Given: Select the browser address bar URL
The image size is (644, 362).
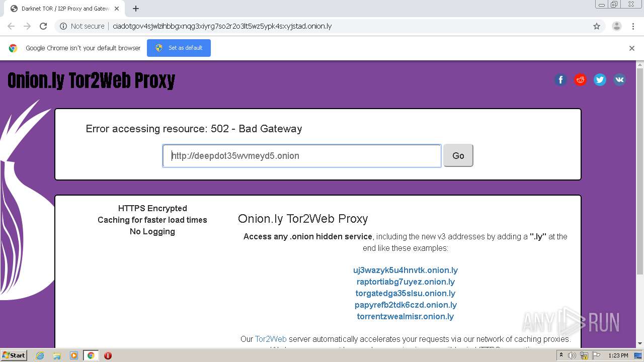Looking at the screenshot, I should coord(222,26).
